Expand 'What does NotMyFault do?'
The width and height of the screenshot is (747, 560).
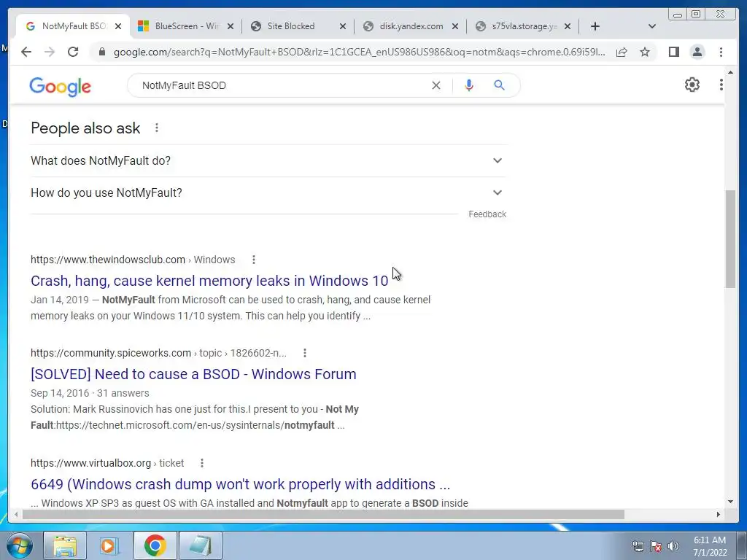(x=268, y=161)
